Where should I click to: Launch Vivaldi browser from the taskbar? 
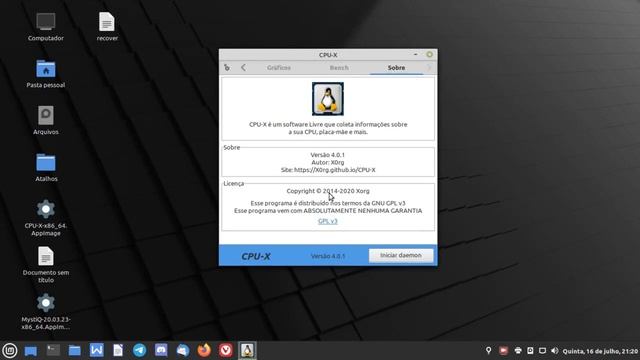coord(226,350)
